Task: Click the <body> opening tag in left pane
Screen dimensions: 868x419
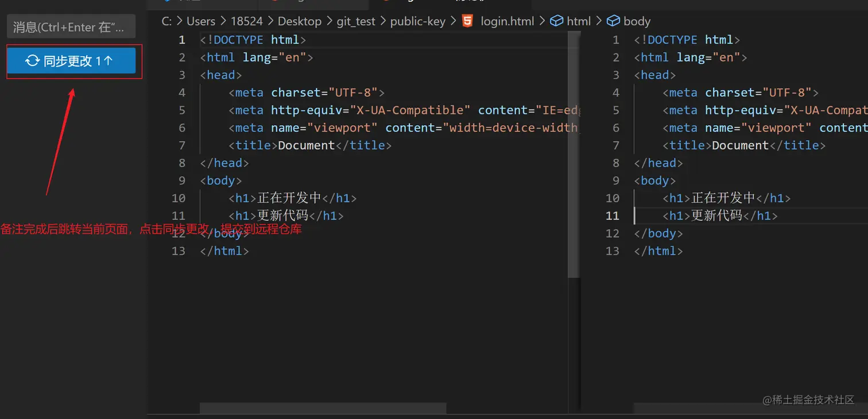Action: (x=221, y=181)
